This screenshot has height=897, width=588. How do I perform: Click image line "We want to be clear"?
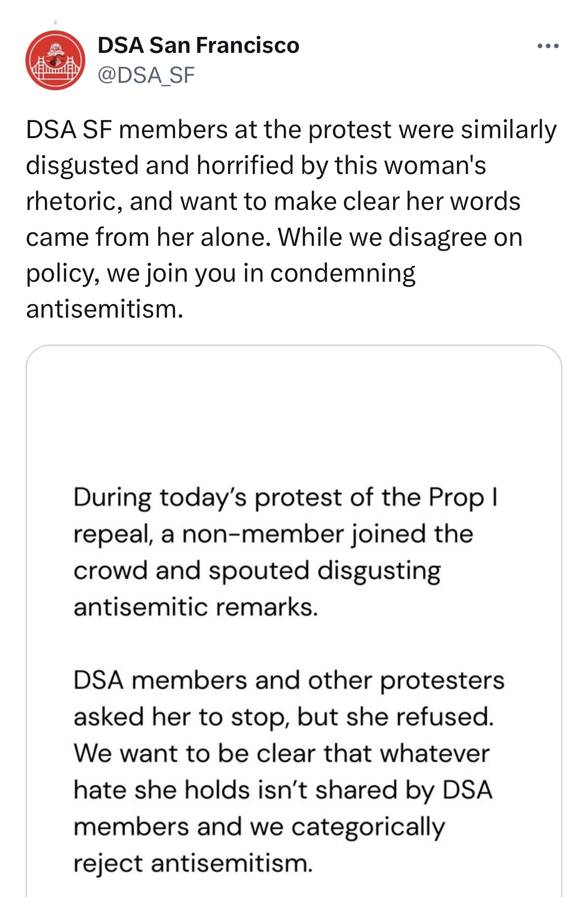coord(281,753)
